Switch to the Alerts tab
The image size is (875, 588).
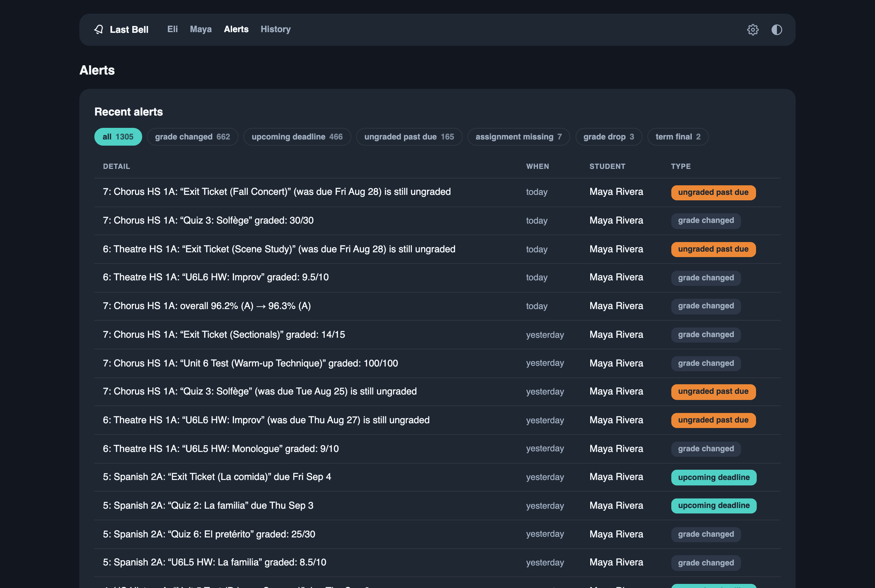point(236,29)
